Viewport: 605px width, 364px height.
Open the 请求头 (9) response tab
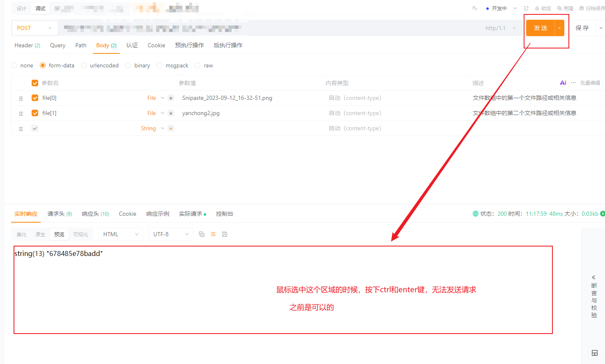coord(60,214)
